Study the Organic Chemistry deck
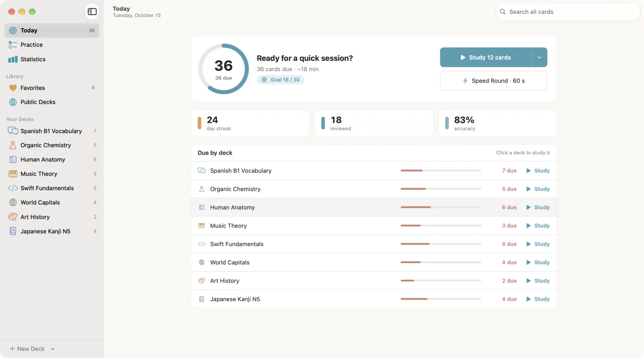This screenshot has width=644, height=358. coord(538,189)
